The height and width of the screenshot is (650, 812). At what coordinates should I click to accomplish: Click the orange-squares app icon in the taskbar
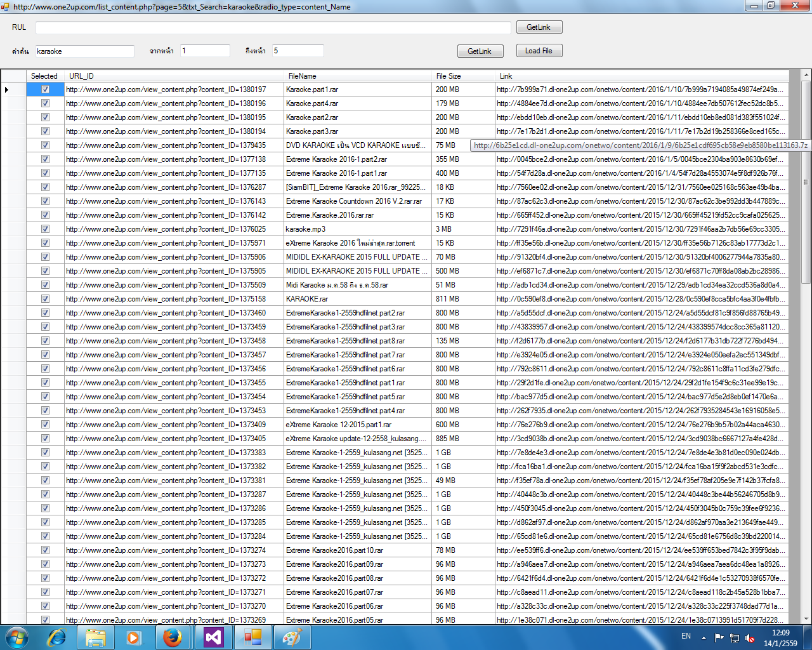(253, 637)
